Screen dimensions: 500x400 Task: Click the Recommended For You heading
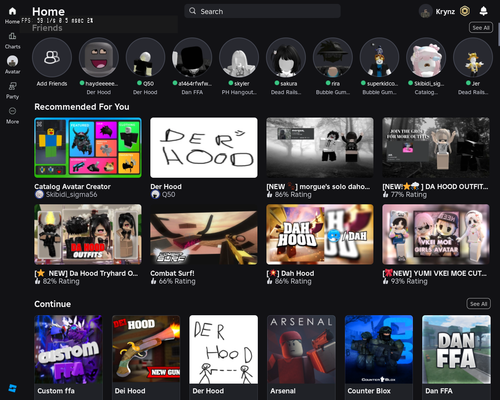click(82, 107)
